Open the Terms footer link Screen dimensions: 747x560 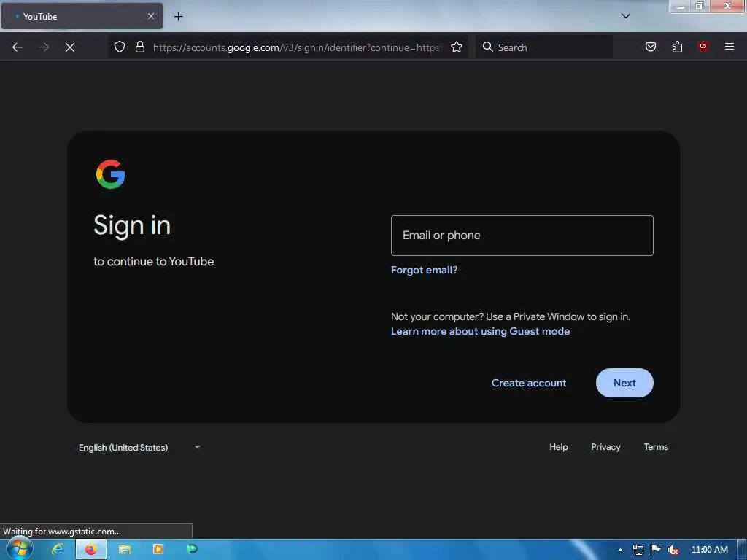(656, 447)
